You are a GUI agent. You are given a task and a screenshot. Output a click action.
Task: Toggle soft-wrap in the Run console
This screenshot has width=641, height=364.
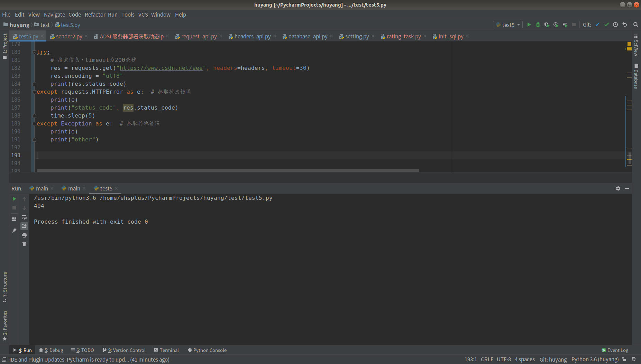point(24,217)
